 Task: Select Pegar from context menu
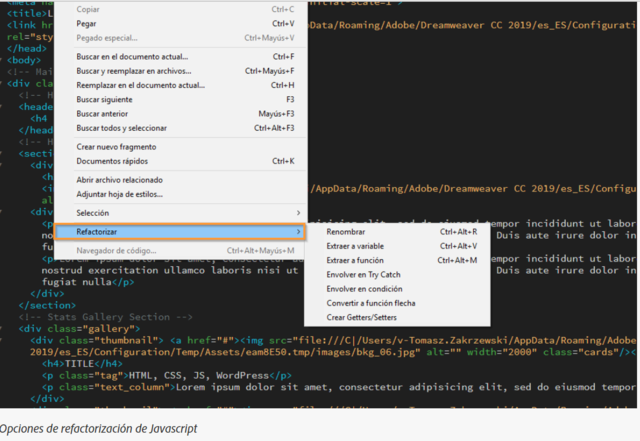181,24
